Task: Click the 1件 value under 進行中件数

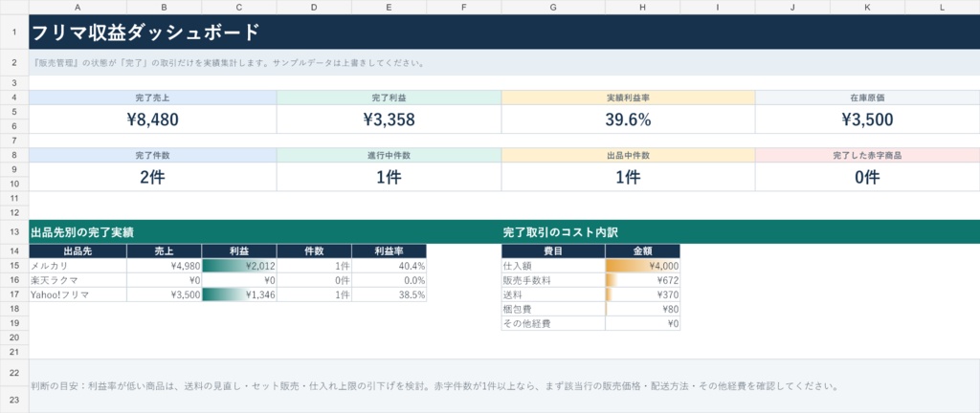Action: (x=389, y=177)
